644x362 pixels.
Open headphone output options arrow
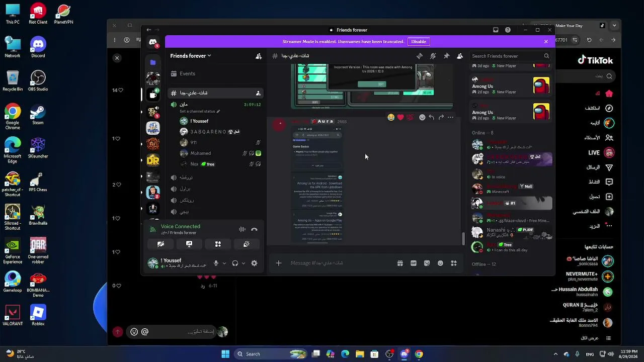244,263
